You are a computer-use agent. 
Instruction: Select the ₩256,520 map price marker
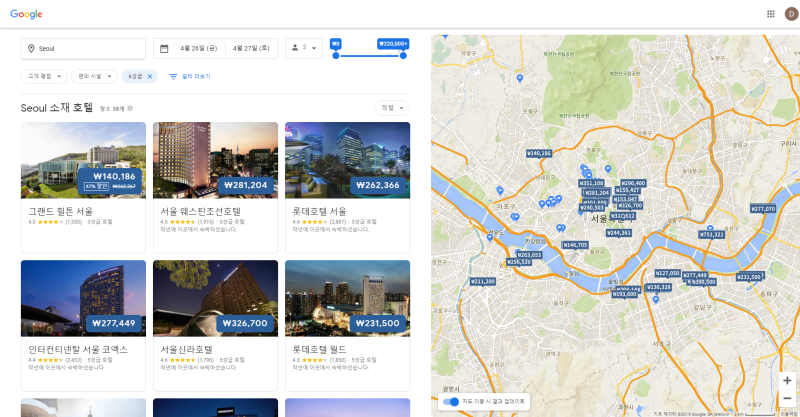pyautogui.click(x=518, y=262)
